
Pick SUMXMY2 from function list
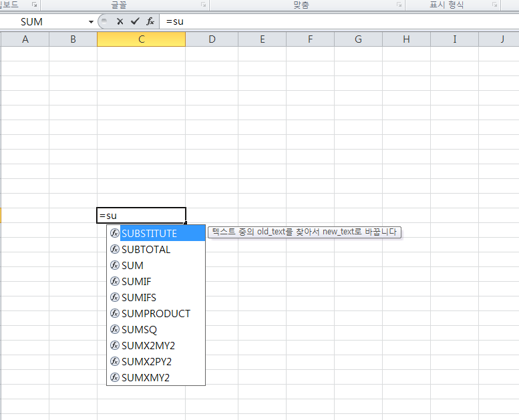pos(156,378)
